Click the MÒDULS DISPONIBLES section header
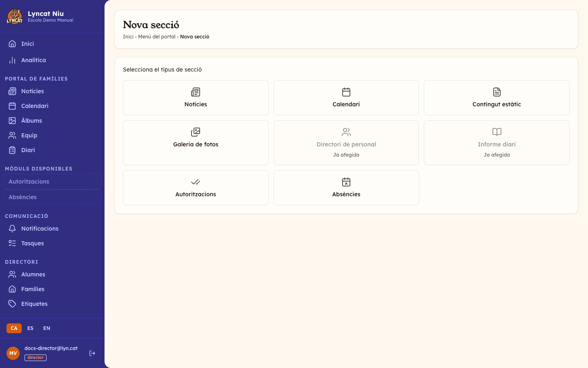 pyautogui.click(x=39, y=169)
